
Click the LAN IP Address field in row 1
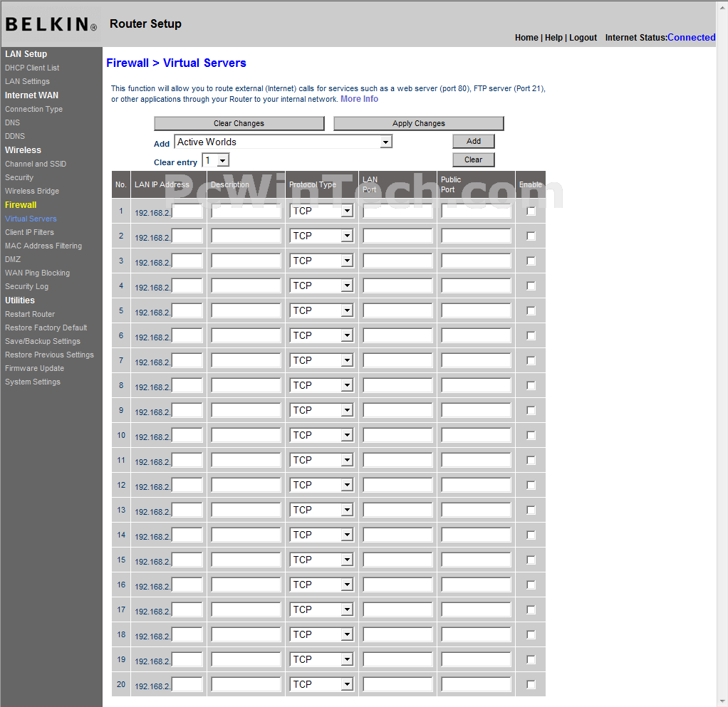(x=187, y=211)
